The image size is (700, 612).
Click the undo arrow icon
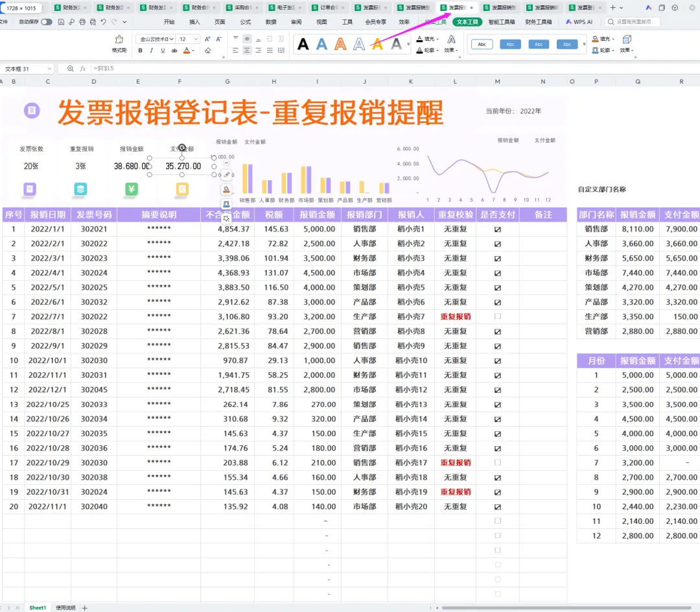pos(104,21)
